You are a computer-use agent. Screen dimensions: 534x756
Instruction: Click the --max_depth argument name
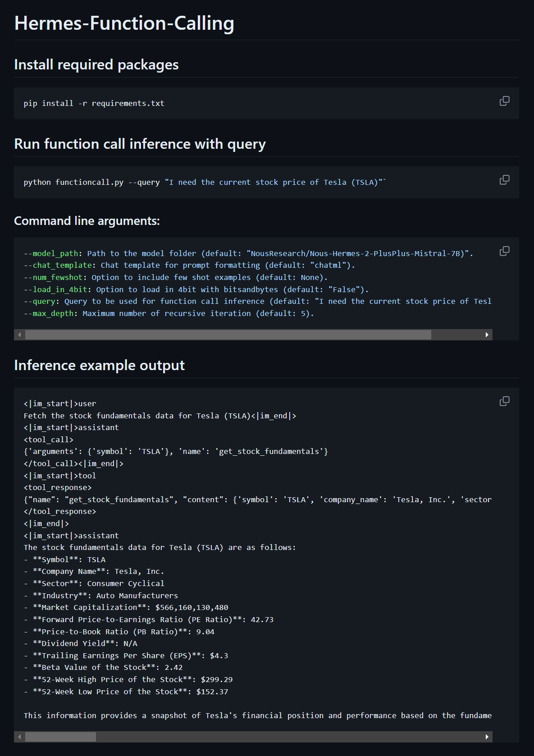48,313
